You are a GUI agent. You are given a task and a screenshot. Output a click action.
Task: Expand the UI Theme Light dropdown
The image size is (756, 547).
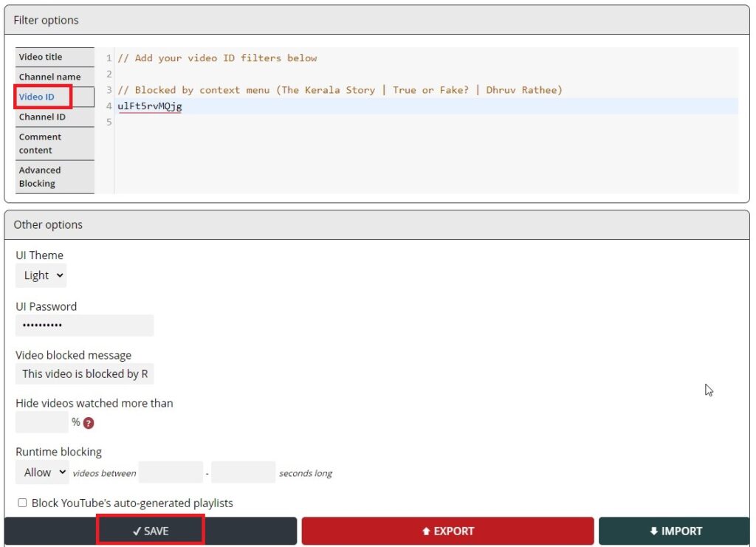(x=41, y=275)
